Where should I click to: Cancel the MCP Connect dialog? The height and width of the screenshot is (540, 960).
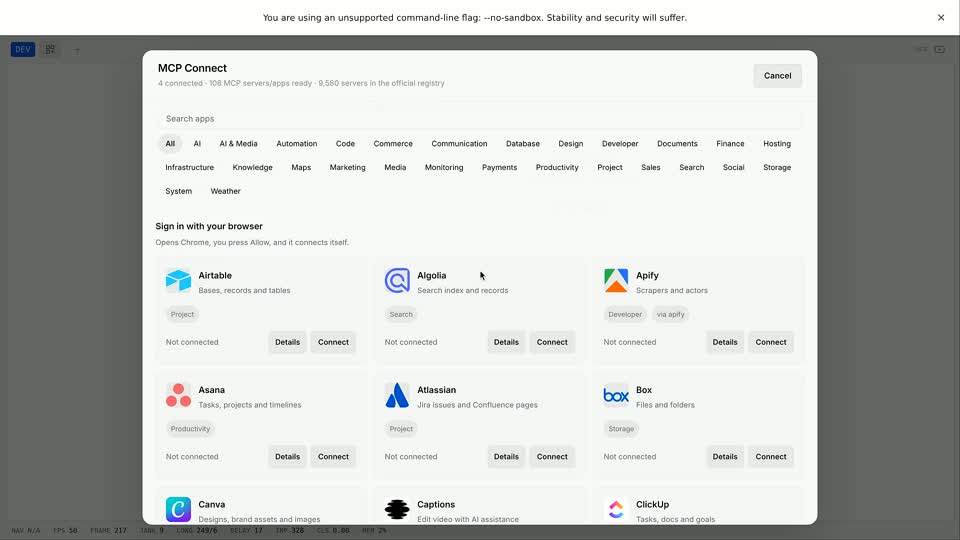[x=778, y=76]
